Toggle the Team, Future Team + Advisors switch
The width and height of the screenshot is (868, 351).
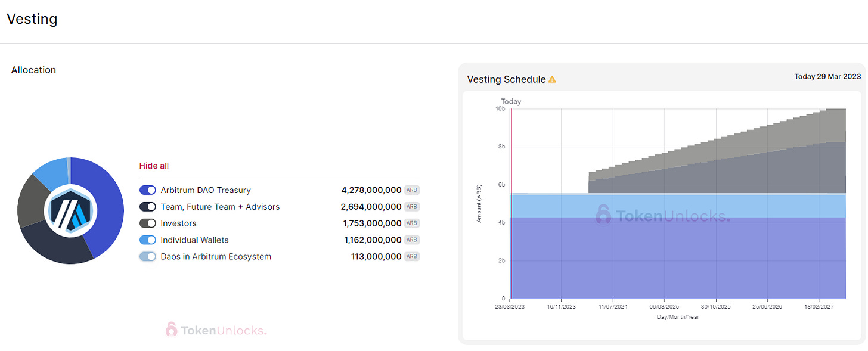click(148, 207)
